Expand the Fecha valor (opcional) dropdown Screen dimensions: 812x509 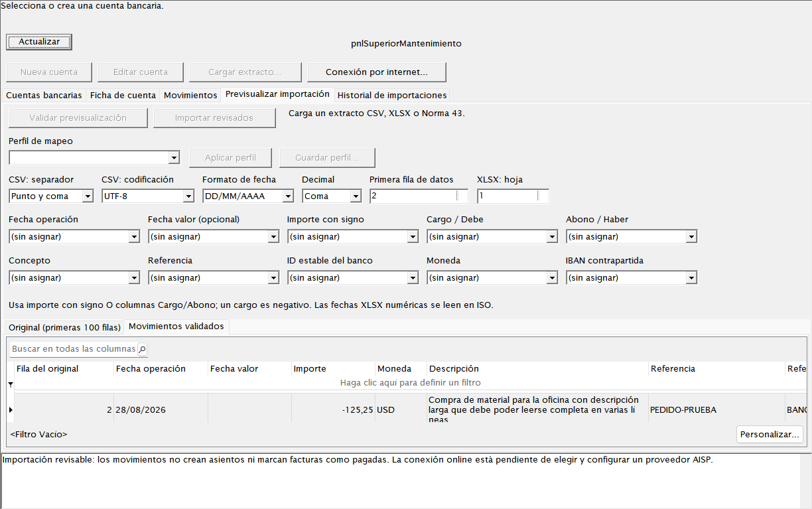tap(273, 237)
